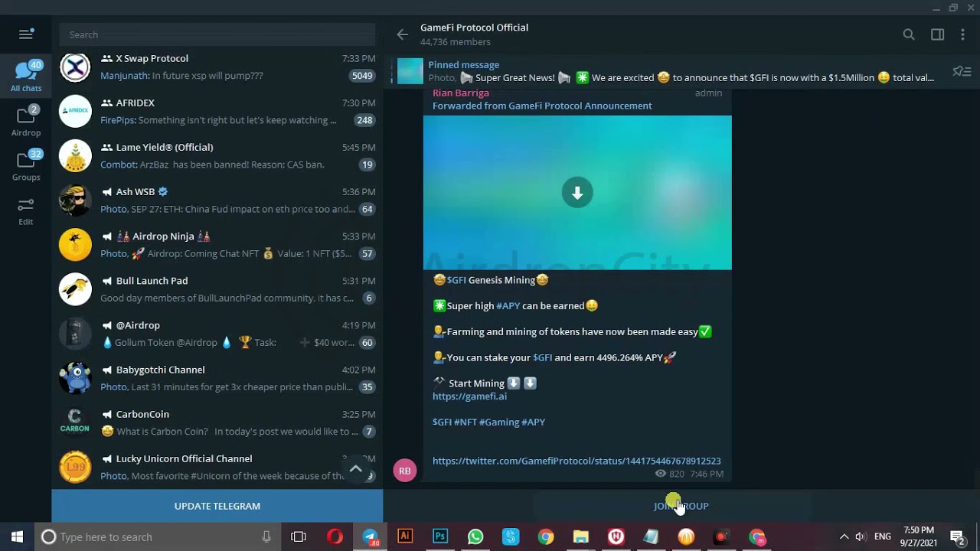Open Adobe Photoshop from the taskbar

440,536
